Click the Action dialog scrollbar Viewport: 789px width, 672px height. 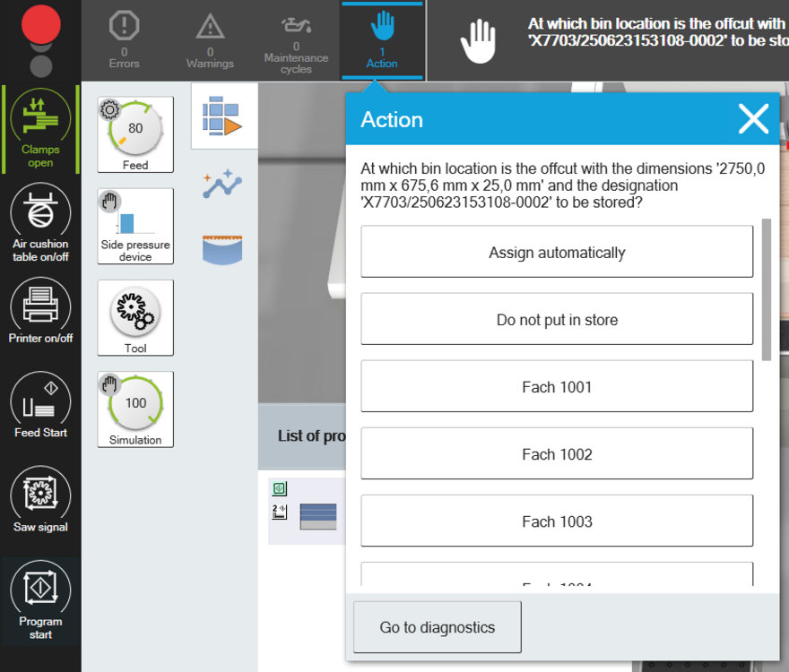(x=767, y=289)
